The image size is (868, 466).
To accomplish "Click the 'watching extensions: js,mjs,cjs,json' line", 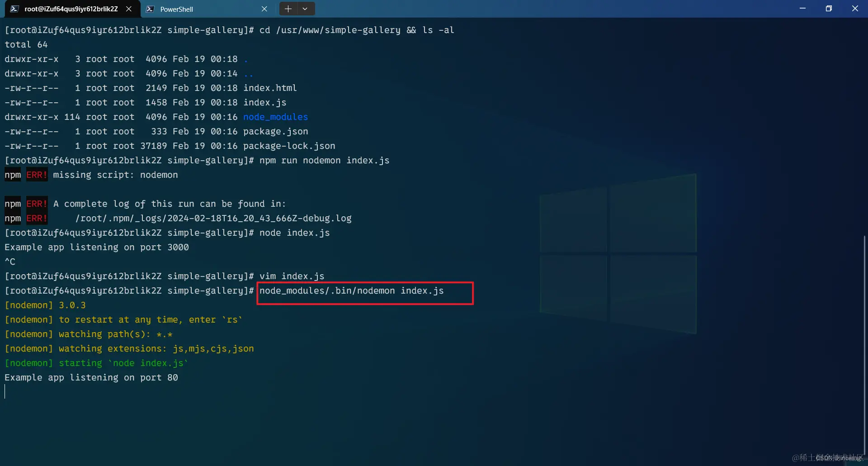I will coord(129,348).
